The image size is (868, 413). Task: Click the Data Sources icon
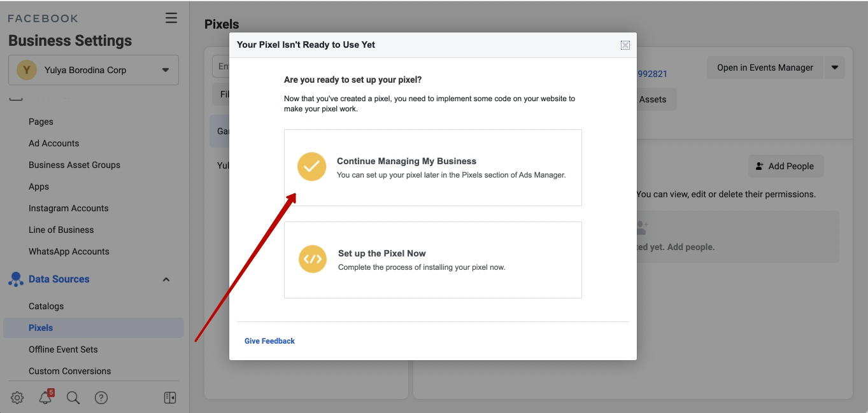coord(16,279)
